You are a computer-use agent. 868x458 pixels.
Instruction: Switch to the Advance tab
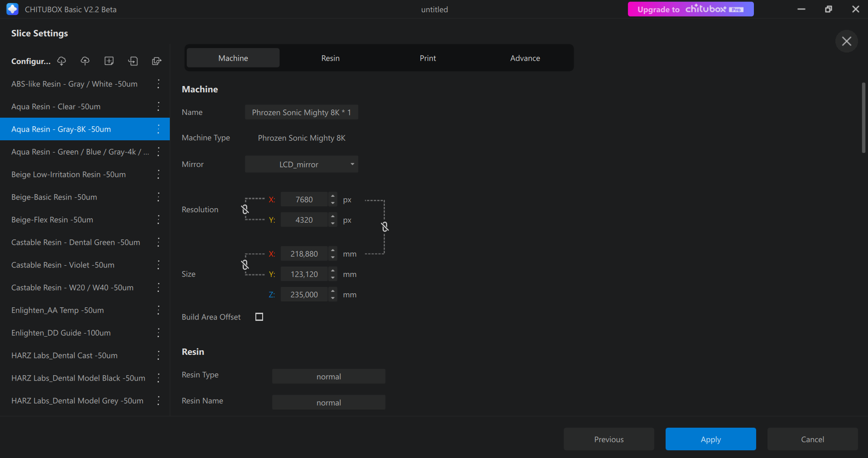click(525, 58)
